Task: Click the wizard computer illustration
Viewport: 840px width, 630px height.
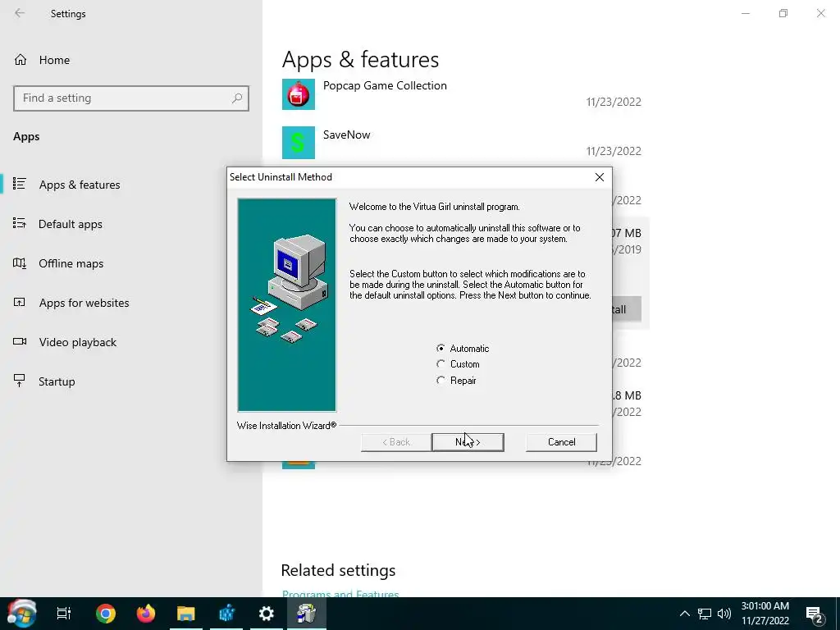Action: click(287, 305)
